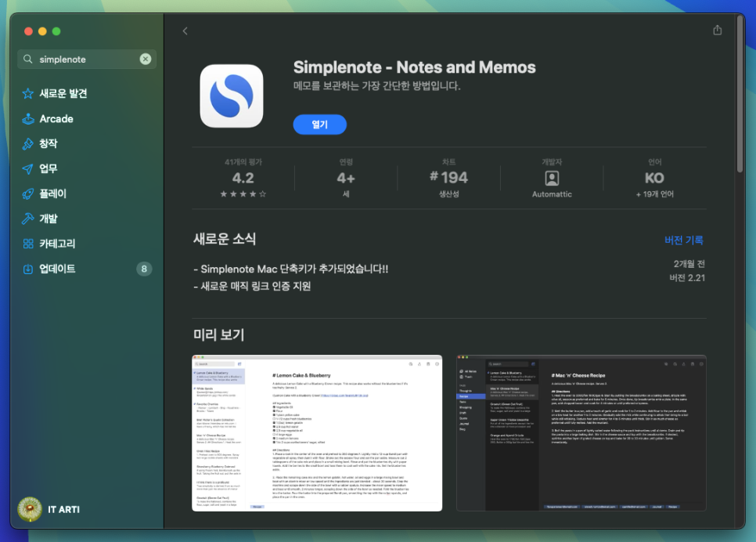This screenshot has height=542, width=756.
Task: Open the Automattic developer link
Action: [552, 194]
